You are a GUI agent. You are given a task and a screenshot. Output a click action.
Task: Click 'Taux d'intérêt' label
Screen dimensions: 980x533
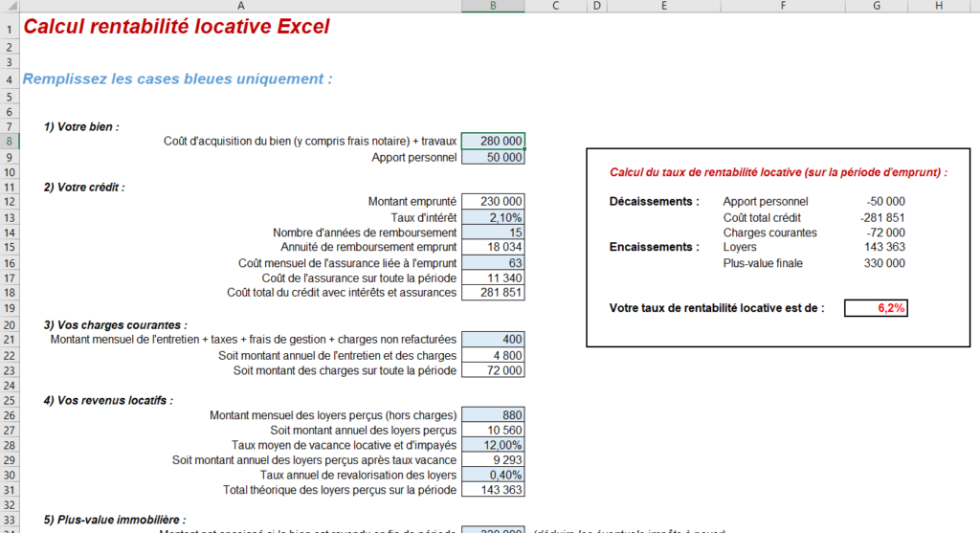click(424, 217)
